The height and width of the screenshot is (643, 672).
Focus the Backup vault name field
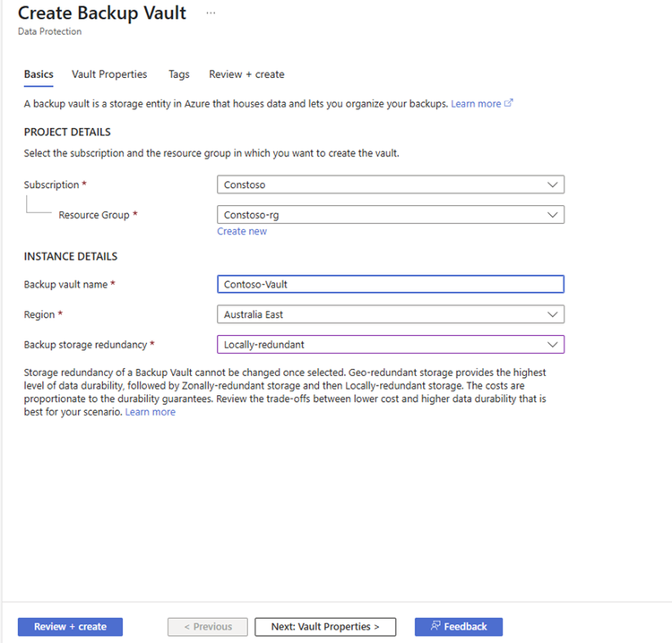click(391, 284)
